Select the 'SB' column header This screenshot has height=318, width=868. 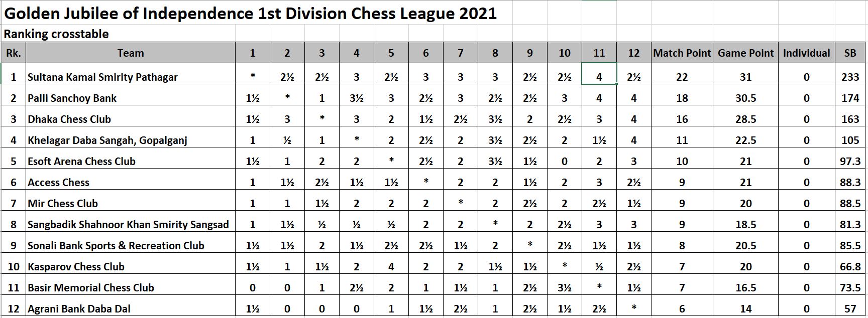850,53
